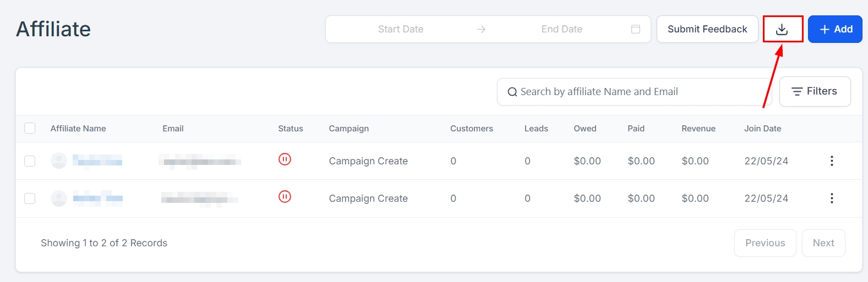868x282 pixels.
Task: Pick an End Date
Action: click(x=561, y=29)
